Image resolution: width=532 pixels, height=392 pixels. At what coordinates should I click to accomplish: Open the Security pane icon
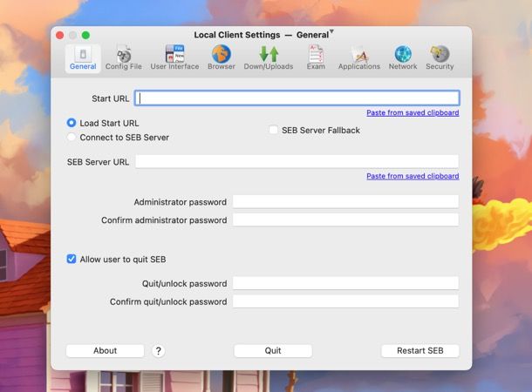coord(440,58)
